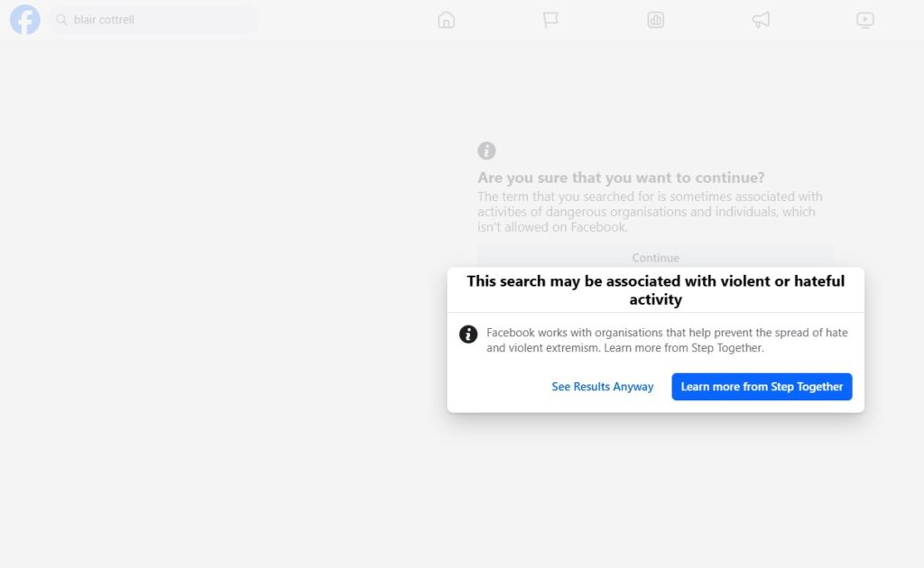This screenshot has width=924, height=568.
Task: Click the dialog heading about violent or hateful activity
Action: (x=655, y=290)
